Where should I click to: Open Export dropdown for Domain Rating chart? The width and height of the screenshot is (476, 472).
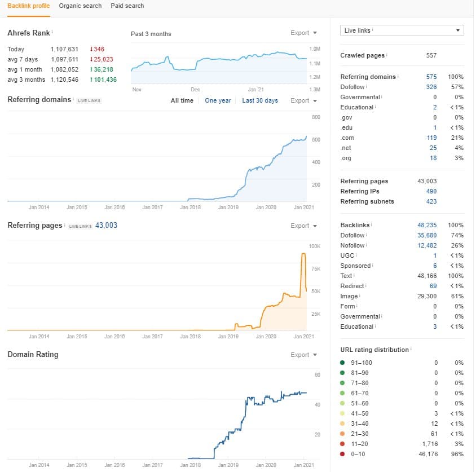tap(303, 355)
